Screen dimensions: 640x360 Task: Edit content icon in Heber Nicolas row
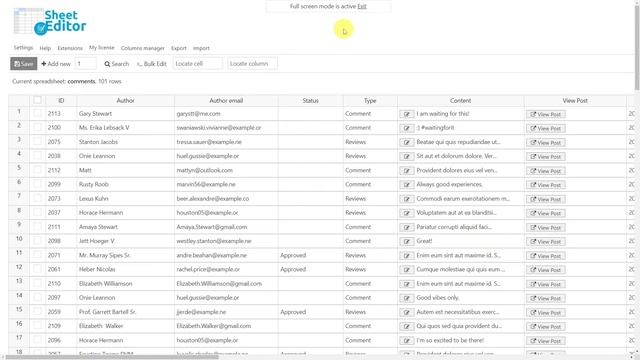point(407,270)
